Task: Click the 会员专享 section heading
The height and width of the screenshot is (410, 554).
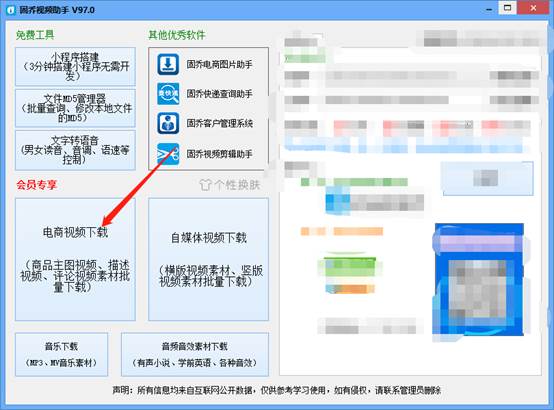Action: coord(36,184)
